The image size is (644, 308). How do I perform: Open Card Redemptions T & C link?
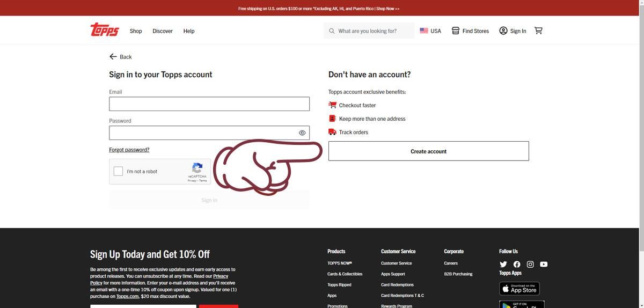pyautogui.click(x=402, y=296)
